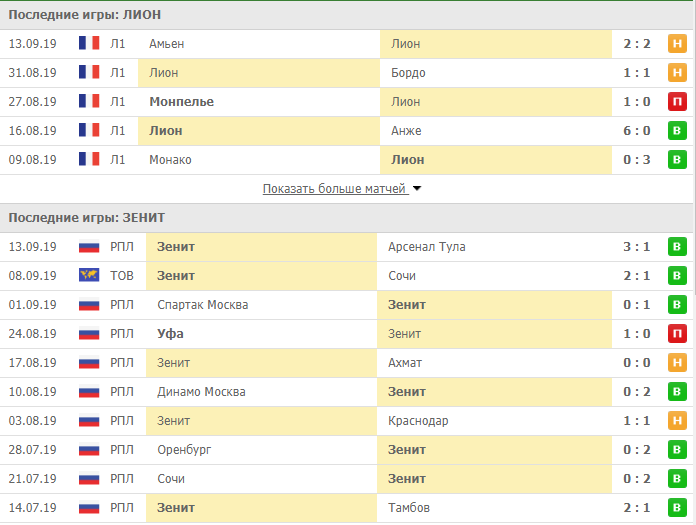
Task: Select team Монако in the 09.08.19 match
Action: [x=170, y=159]
